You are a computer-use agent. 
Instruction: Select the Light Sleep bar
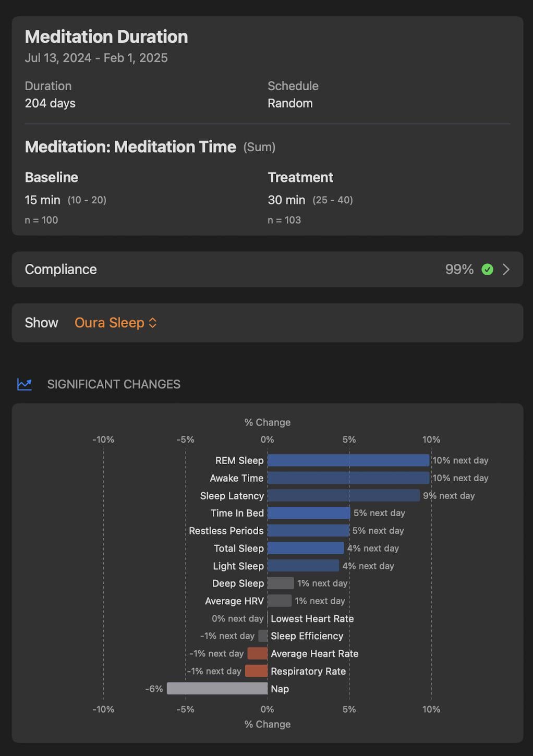coord(303,566)
